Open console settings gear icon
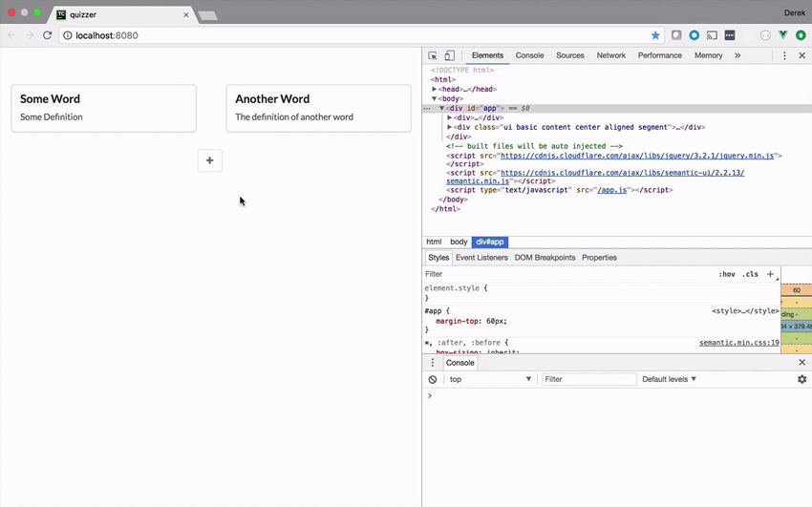This screenshot has width=812, height=507. pos(801,379)
